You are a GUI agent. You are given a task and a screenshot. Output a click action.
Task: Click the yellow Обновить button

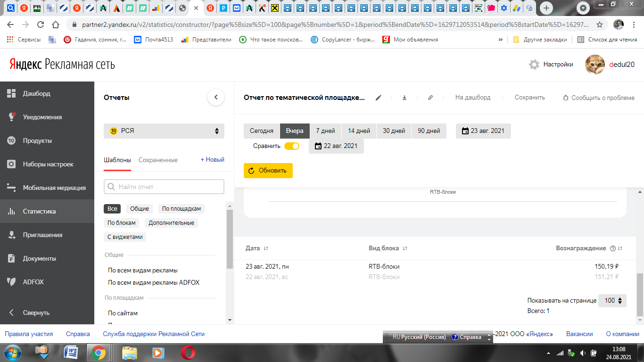pyautogui.click(x=268, y=171)
